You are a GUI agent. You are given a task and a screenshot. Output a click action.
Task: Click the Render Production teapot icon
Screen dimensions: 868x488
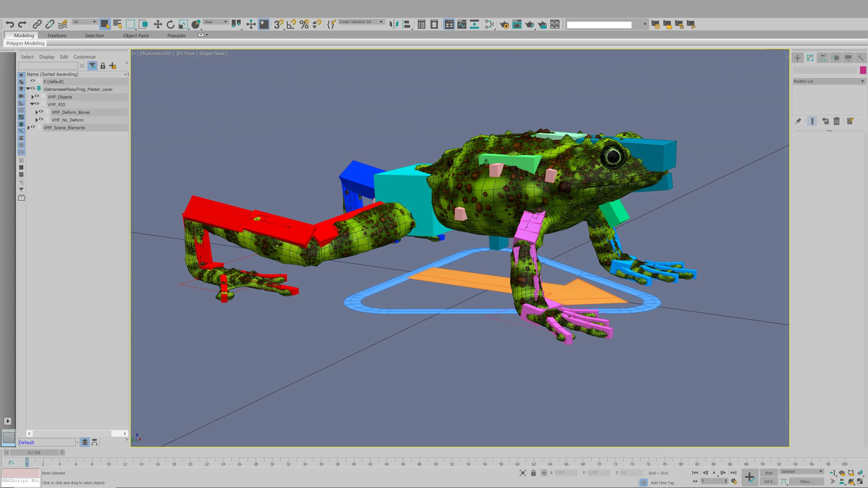click(530, 24)
